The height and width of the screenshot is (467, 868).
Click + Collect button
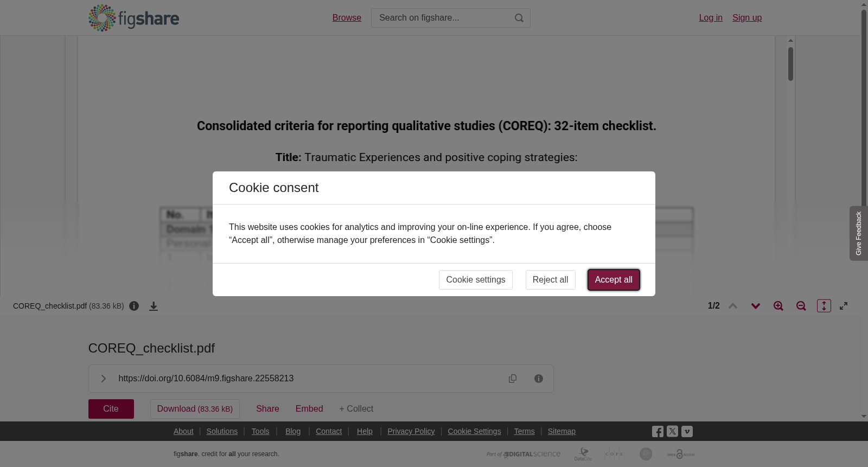coord(356,409)
